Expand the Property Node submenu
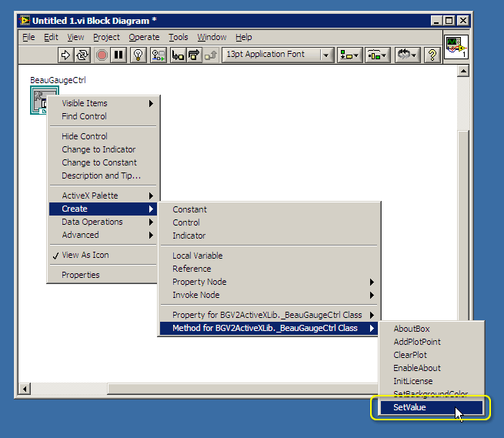The width and height of the screenshot is (504, 438). coord(269,282)
